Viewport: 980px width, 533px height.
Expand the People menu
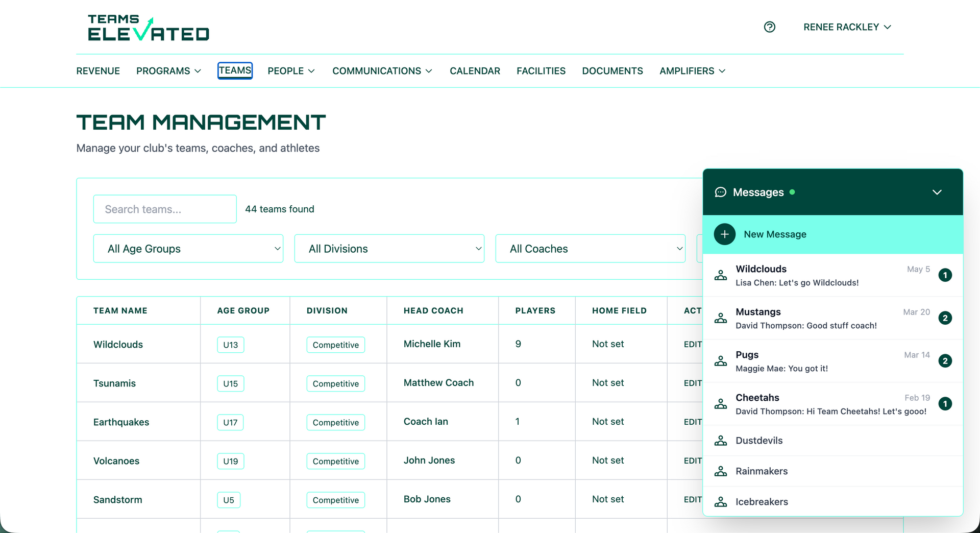pos(291,71)
